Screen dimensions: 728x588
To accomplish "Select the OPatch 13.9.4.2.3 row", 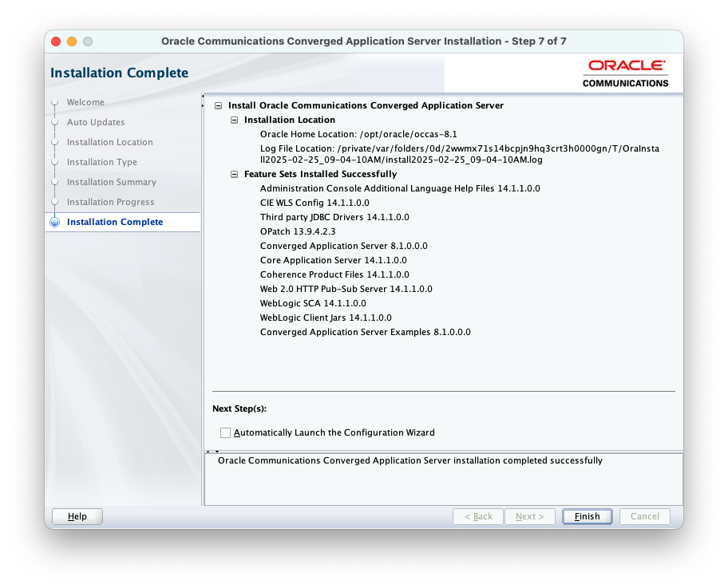I will coord(298,231).
